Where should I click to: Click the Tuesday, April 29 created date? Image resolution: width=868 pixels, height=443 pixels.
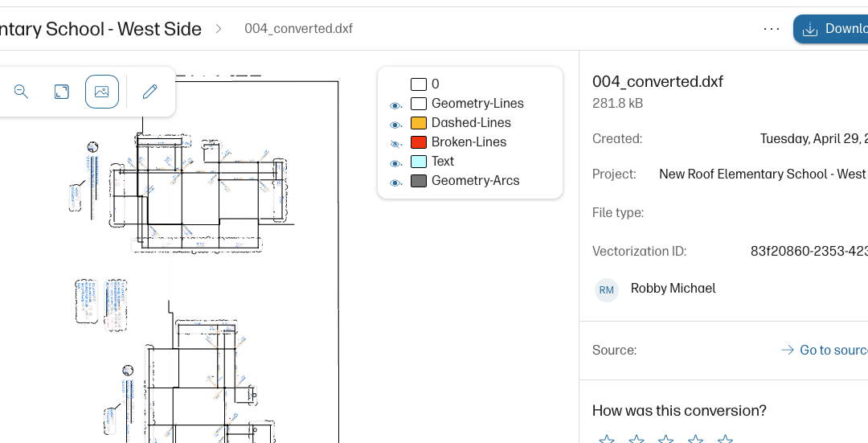[x=813, y=139]
